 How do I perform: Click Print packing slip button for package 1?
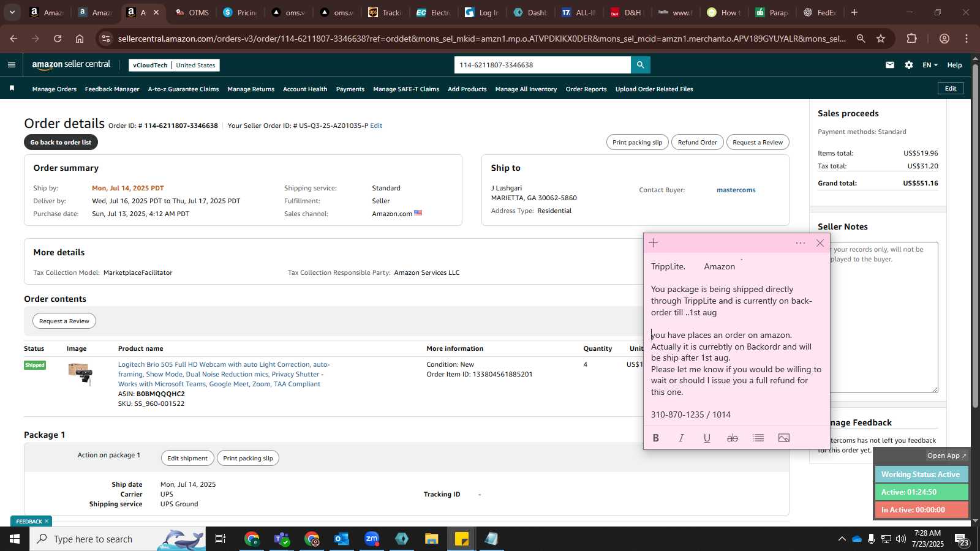248,458
